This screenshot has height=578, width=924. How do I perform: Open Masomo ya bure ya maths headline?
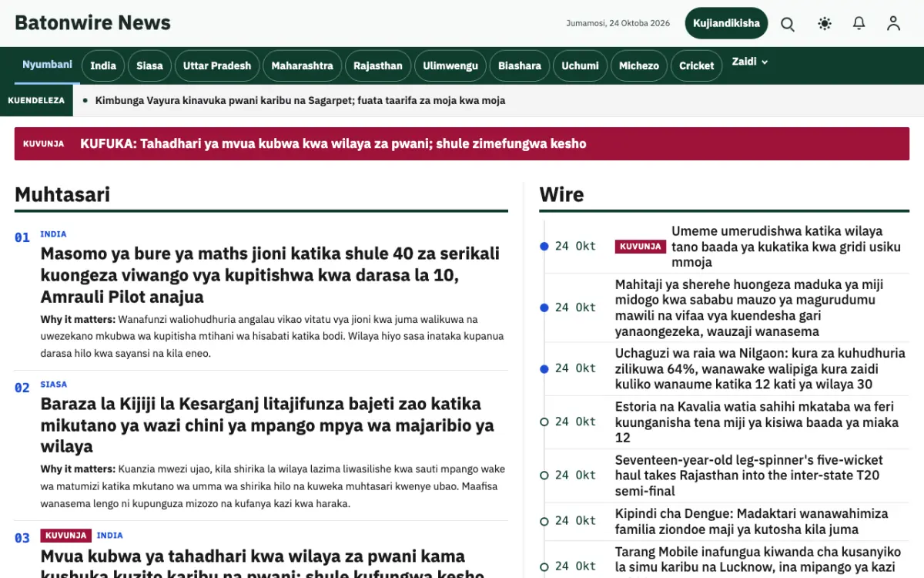coord(270,275)
